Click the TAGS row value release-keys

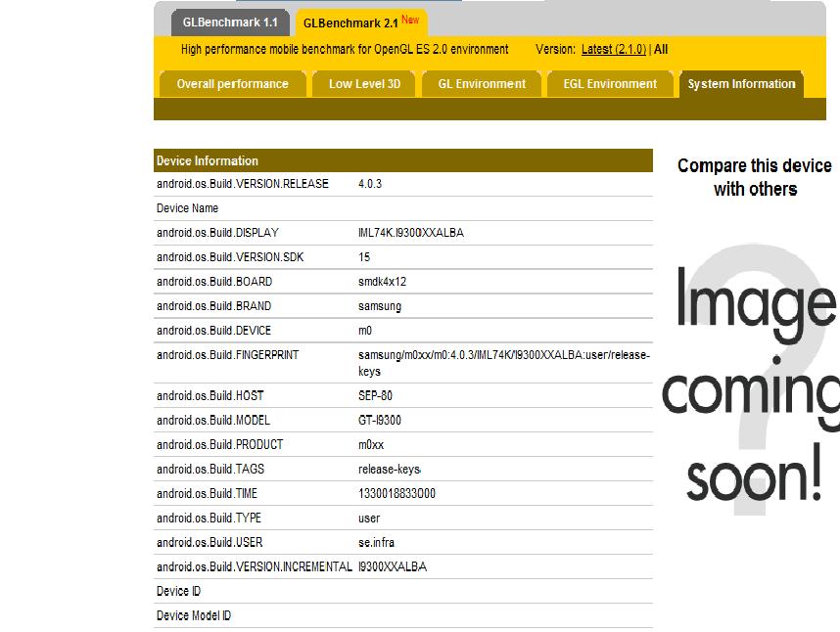(x=390, y=470)
